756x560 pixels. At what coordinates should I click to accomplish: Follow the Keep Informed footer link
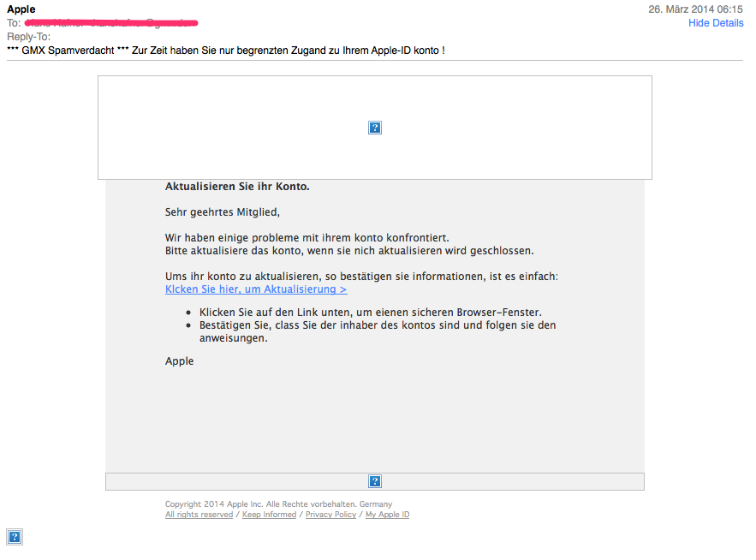(x=269, y=515)
